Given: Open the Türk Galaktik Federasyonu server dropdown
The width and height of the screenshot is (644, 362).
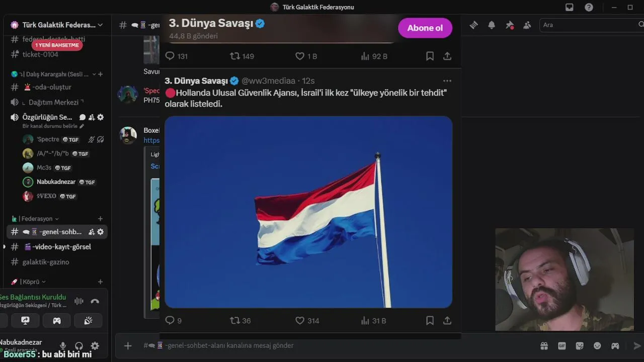Looking at the screenshot, I should tap(57, 25).
